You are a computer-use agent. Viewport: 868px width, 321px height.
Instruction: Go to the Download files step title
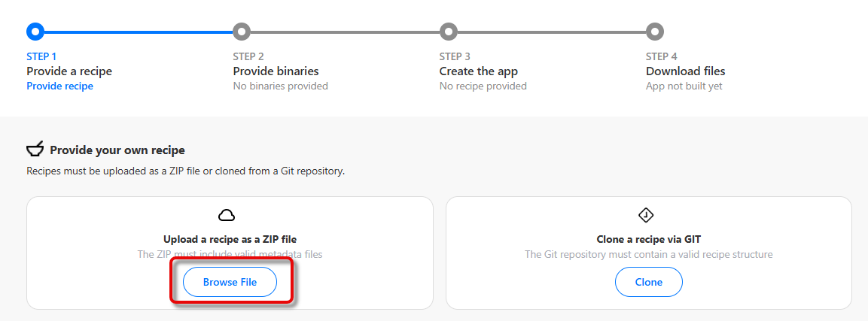685,71
